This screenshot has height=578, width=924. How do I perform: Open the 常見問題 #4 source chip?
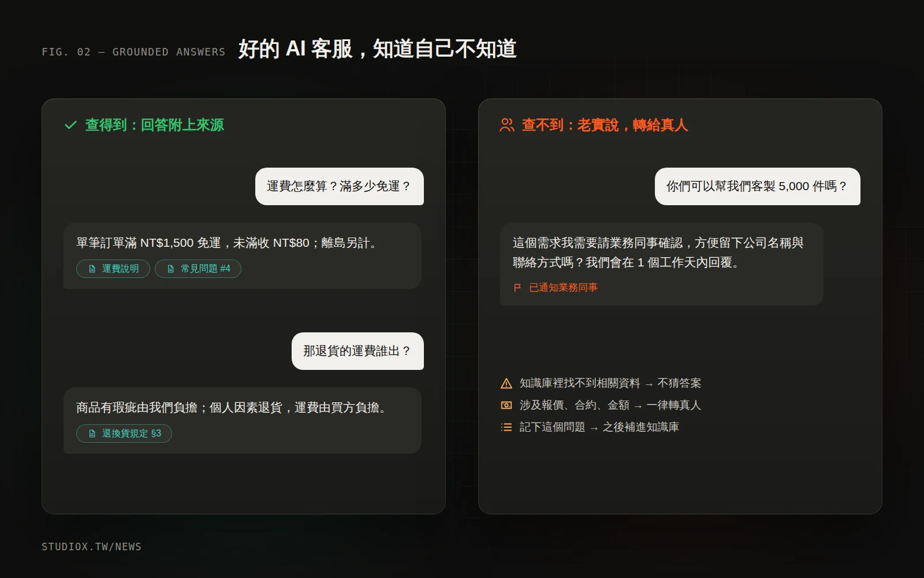click(198, 269)
